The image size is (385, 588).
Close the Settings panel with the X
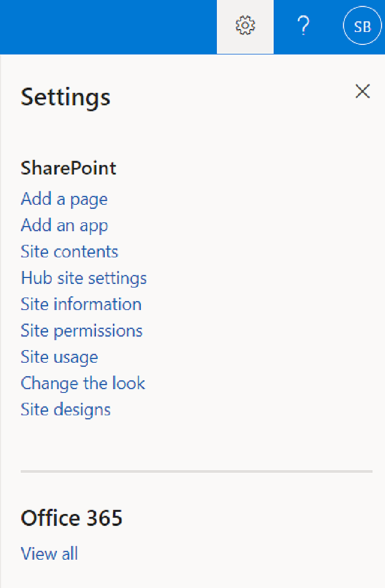tap(362, 92)
